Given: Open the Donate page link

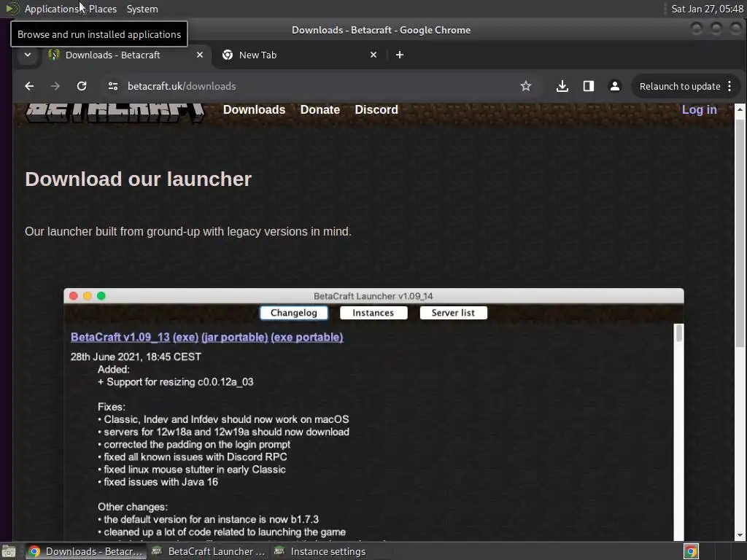Looking at the screenshot, I should click(x=320, y=109).
